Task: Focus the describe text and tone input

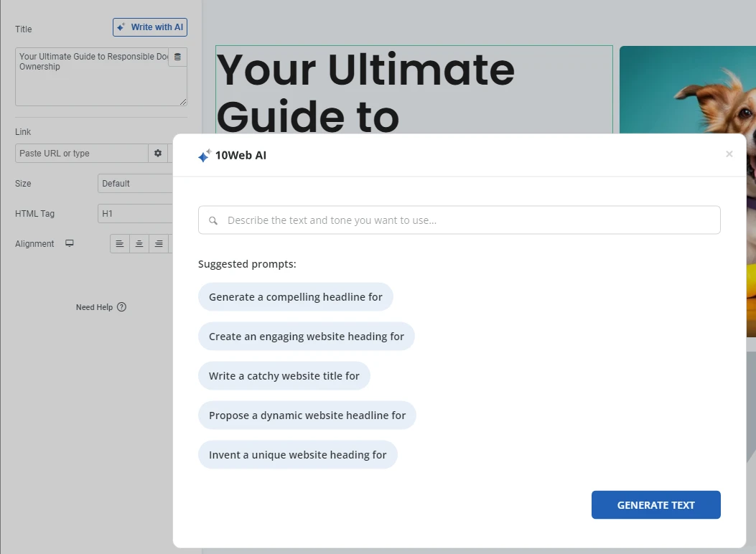Action: click(459, 220)
